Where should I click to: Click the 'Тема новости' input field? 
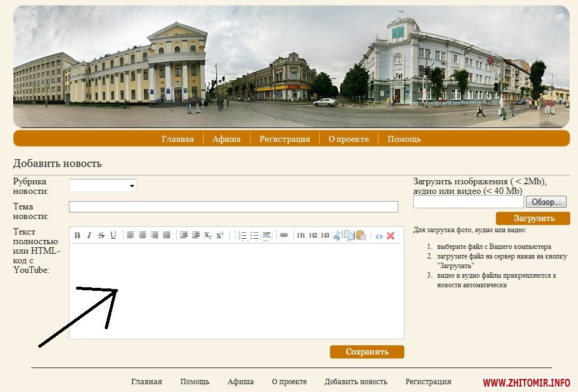[x=233, y=206]
